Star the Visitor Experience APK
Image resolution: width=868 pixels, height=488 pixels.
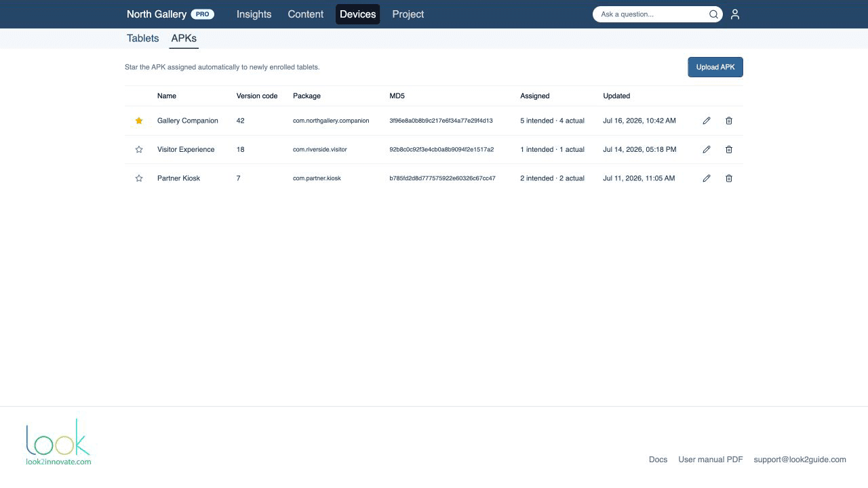tap(139, 150)
